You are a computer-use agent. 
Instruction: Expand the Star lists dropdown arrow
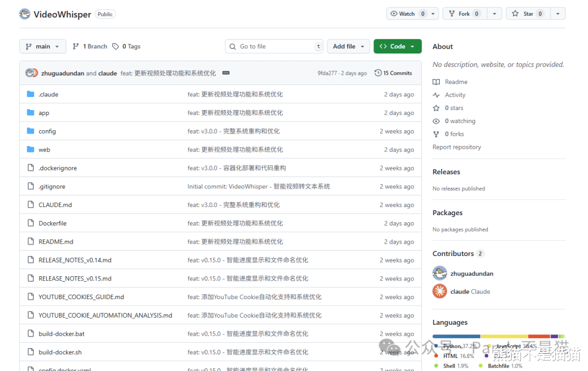click(x=558, y=14)
